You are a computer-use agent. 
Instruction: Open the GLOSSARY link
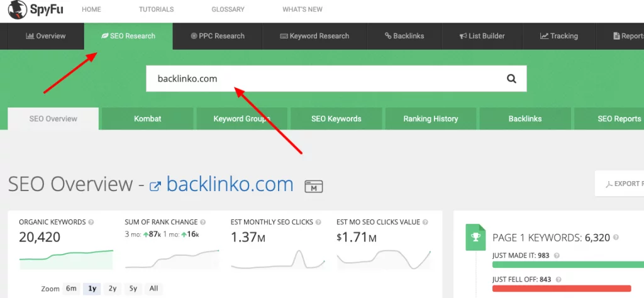tap(228, 9)
